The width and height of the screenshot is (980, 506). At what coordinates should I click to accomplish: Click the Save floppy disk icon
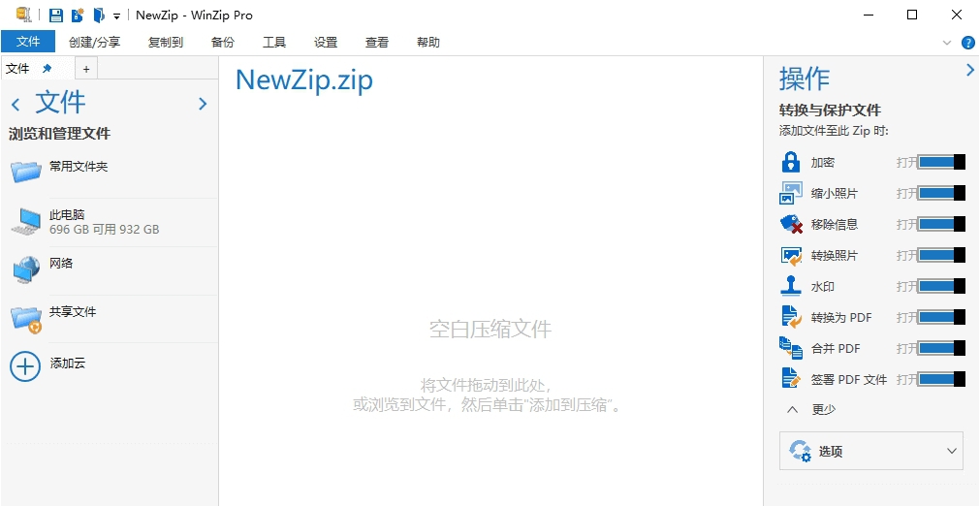56,15
